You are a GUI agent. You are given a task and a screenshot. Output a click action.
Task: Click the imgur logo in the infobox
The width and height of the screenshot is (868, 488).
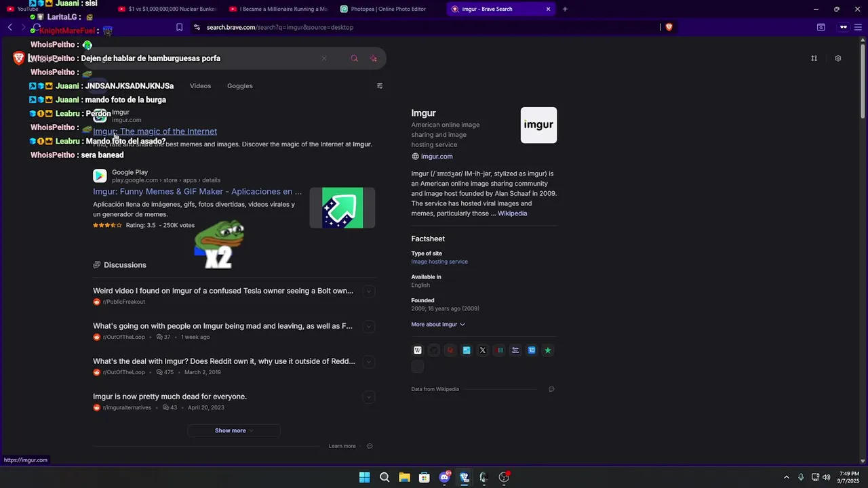[x=538, y=125]
